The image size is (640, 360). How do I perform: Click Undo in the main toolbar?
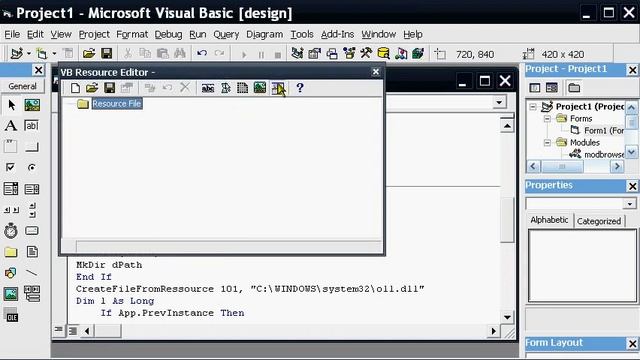(x=202, y=53)
